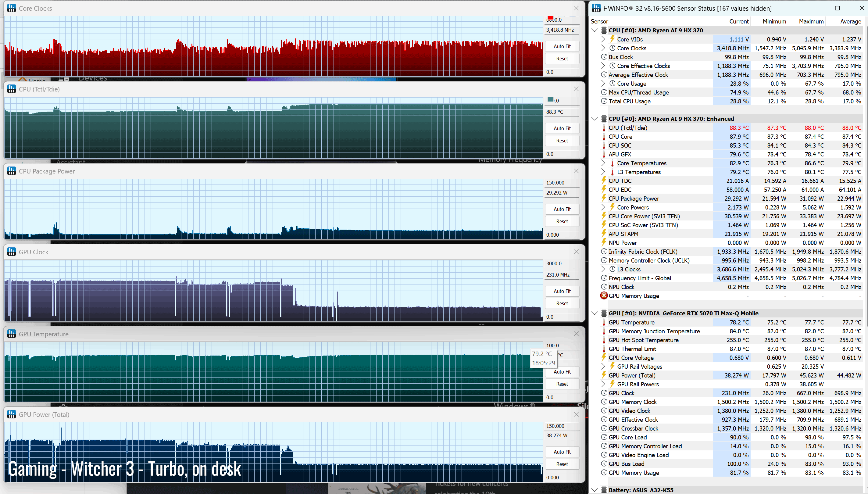Edit the 150.000 max value in CPU Package Power graph
The width and height of the screenshot is (868, 494).
[561, 183]
